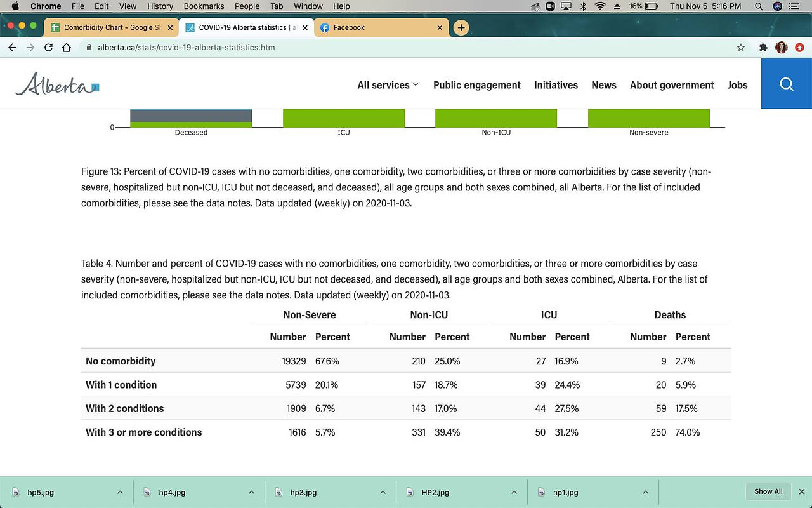Open the Apple menu
The image size is (812, 508).
(15, 6)
